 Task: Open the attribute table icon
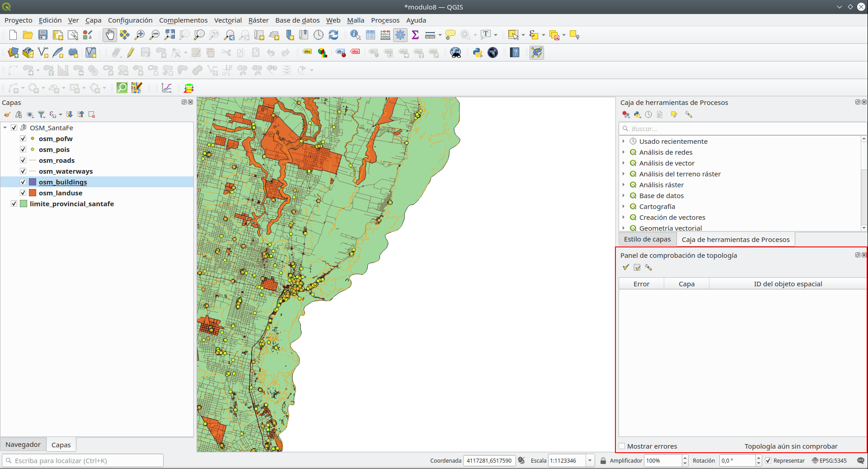(x=371, y=35)
